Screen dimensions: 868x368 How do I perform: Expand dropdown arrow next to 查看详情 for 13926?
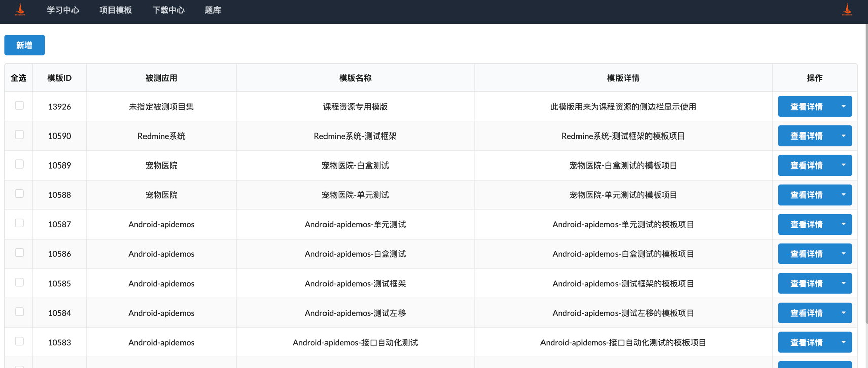[x=843, y=107]
